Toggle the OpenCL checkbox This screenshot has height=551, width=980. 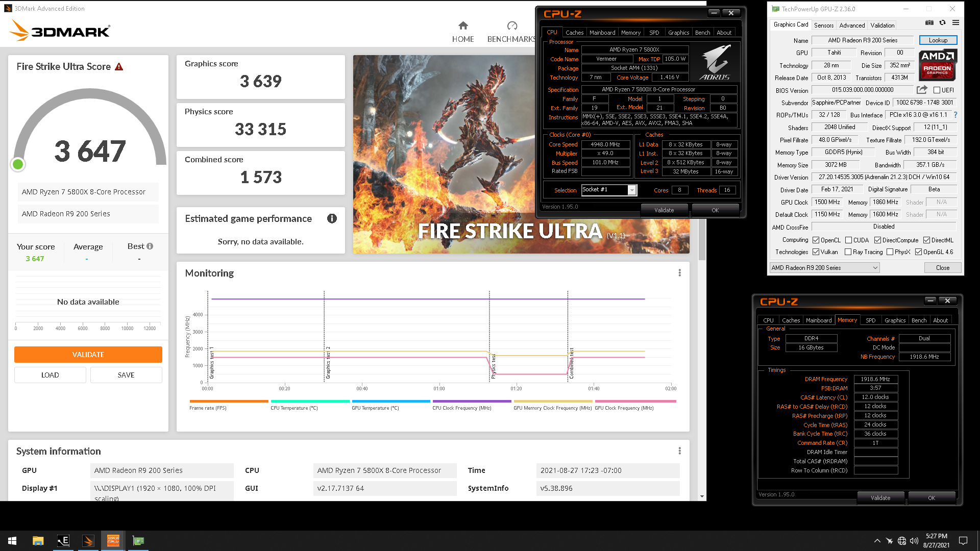816,240
